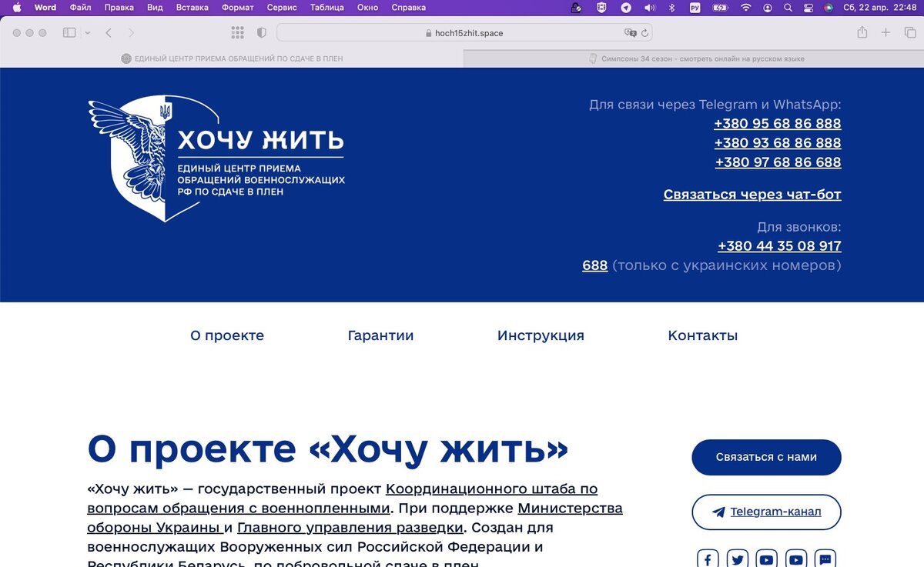Image resolution: width=924 pixels, height=567 pixels.
Task: Click phone number +380 97 68 86 688
Action: [778, 162]
